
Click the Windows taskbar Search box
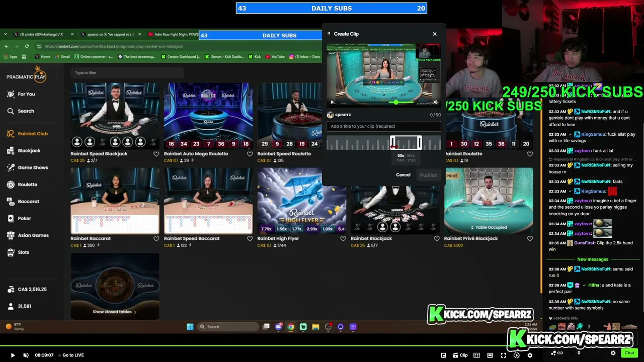[x=228, y=327]
